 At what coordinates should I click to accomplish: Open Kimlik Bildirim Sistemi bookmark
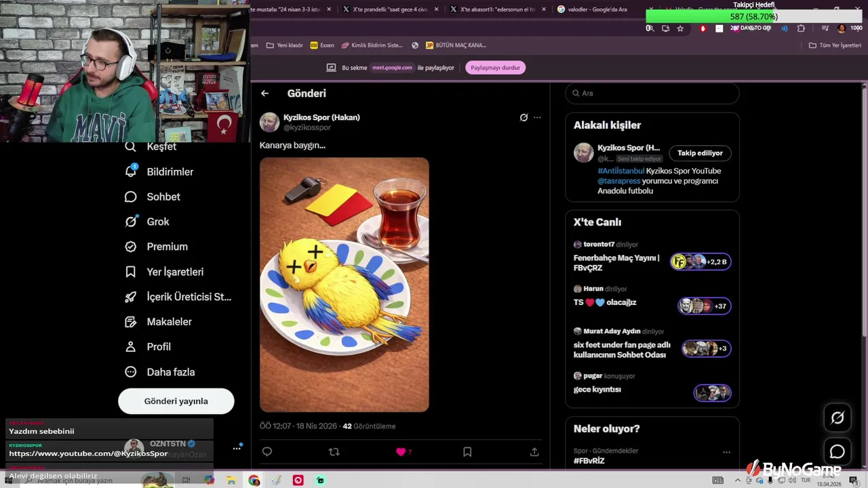pyautogui.click(x=372, y=45)
